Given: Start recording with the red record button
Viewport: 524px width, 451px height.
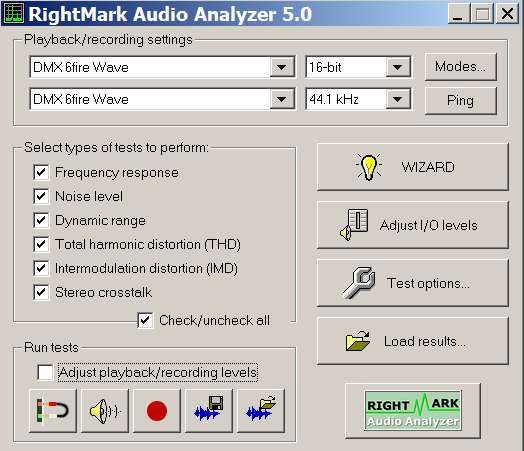Looking at the screenshot, I should [157, 411].
